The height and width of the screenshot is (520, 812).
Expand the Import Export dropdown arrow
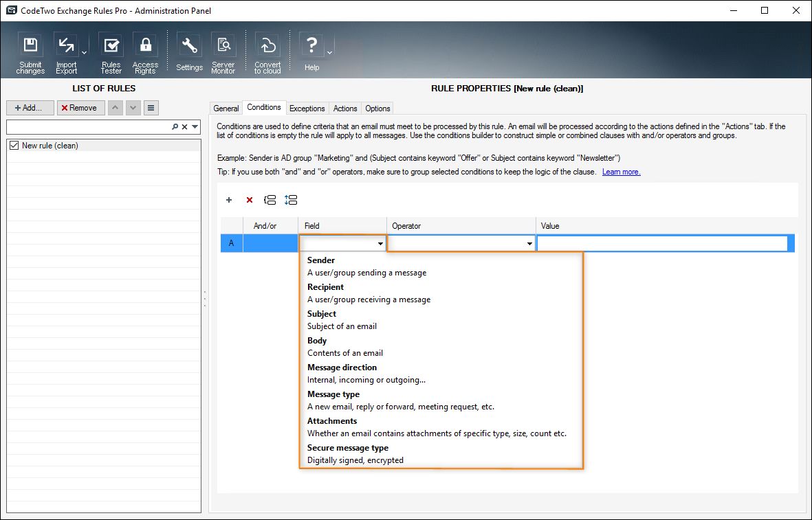pos(85,53)
